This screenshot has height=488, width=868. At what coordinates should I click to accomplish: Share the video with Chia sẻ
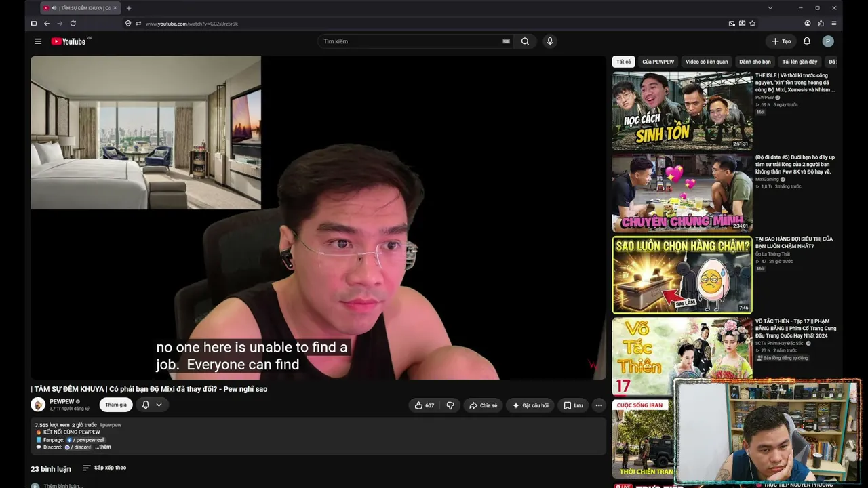point(484,405)
